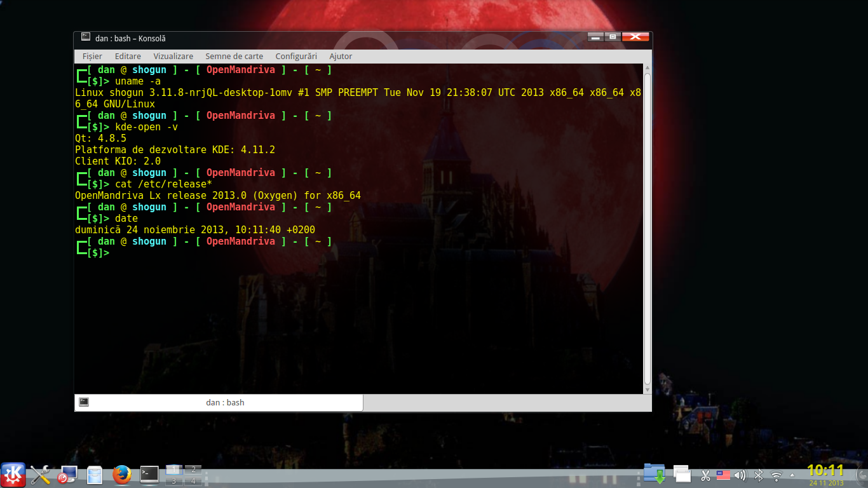
Task: Click the 'cat /etc/release*' command text
Action: tap(164, 184)
